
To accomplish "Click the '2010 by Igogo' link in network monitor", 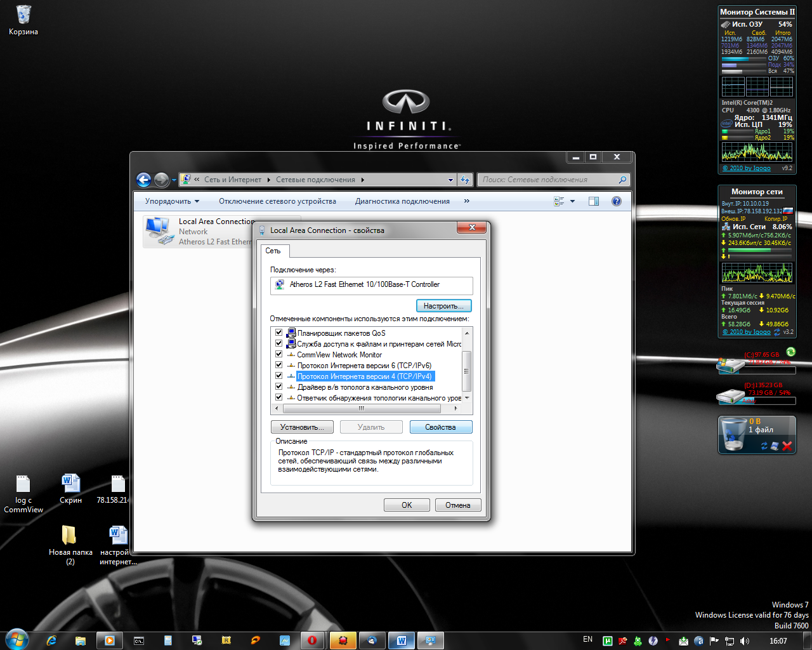I will click(747, 332).
